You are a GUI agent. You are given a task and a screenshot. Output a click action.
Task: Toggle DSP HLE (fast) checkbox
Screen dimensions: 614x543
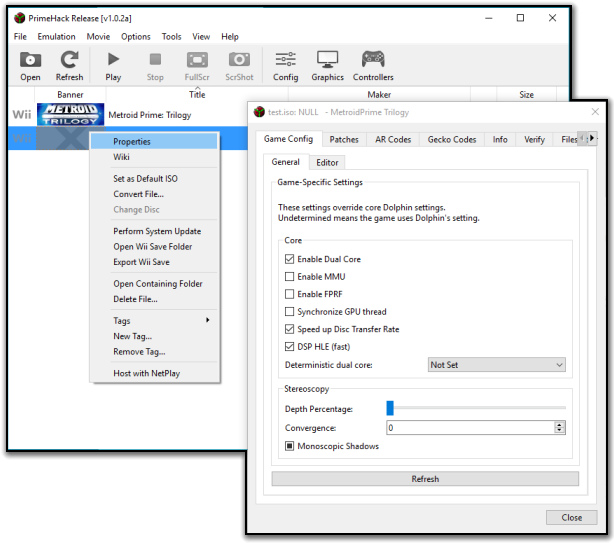pyautogui.click(x=289, y=346)
